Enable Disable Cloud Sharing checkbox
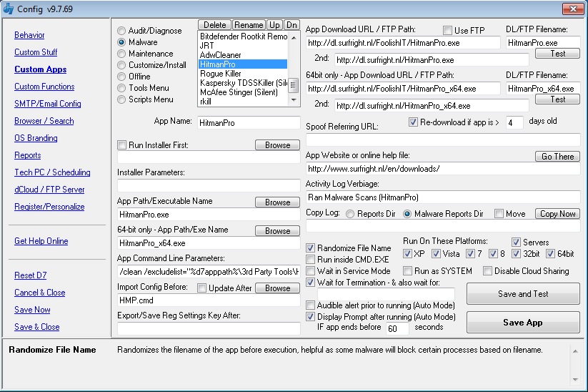This screenshot has width=588, height=392. 487,270
